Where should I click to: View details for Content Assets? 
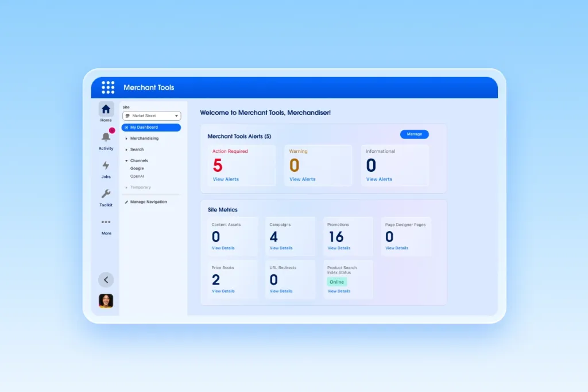(223, 248)
